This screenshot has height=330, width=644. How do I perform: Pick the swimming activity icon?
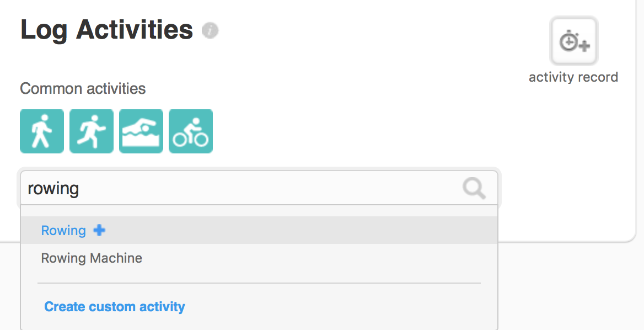pyautogui.click(x=141, y=131)
